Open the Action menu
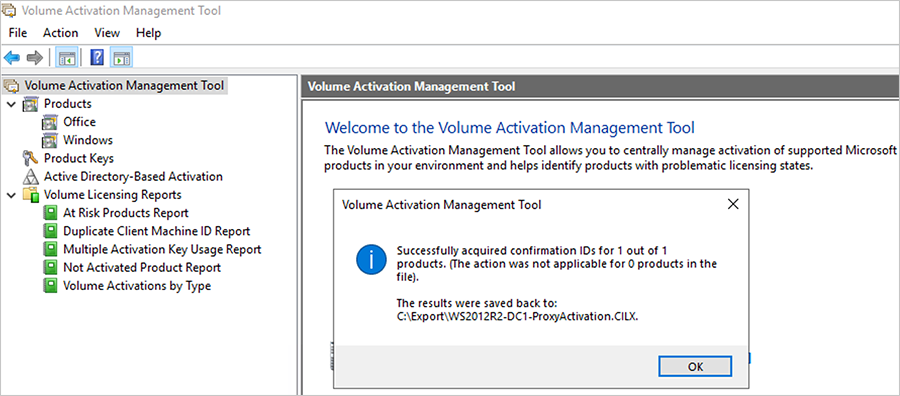Image resolution: width=900 pixels, height=396 pixels. 60,33
